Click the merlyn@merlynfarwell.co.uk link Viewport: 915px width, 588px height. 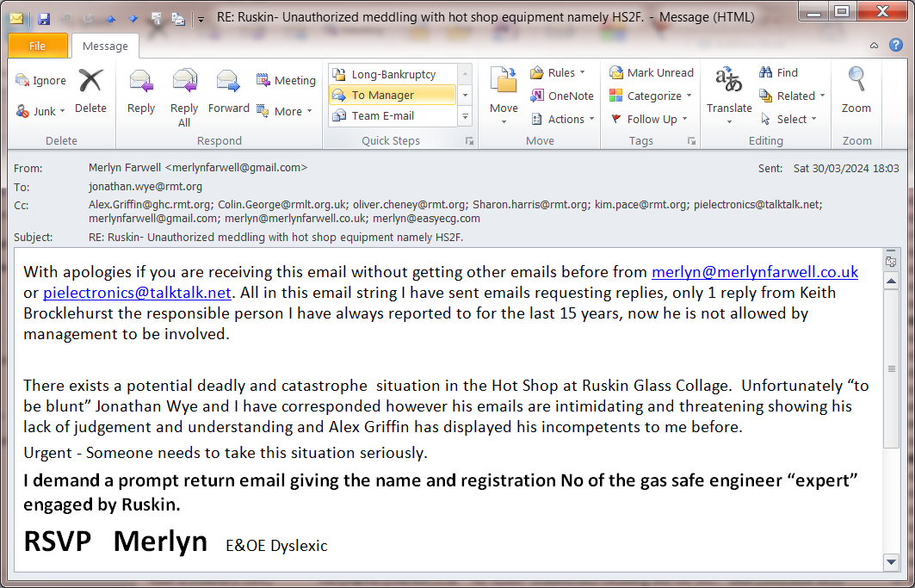pyautogui.click(x=755, y=271)
